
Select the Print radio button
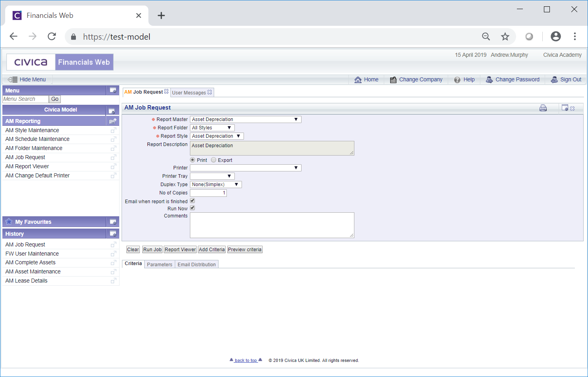(x=193, y=160)
